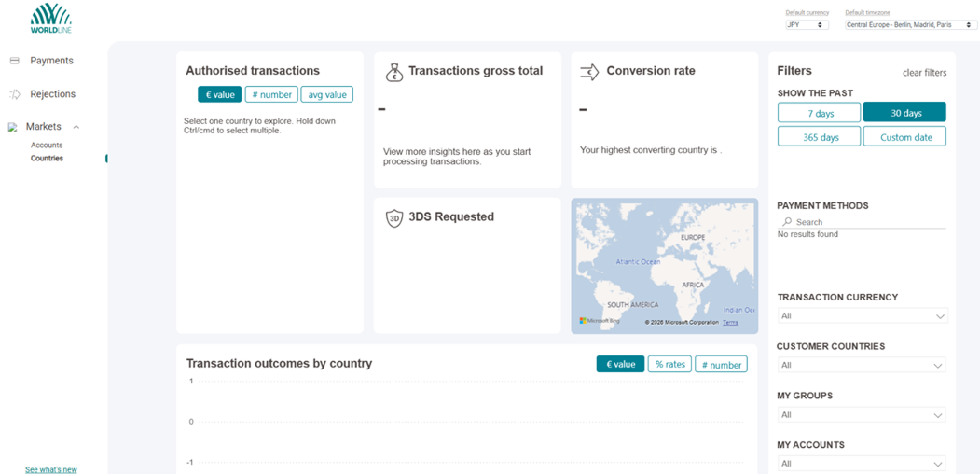Screen dimensions: 980x474
Task: Click South America on the map
Action: (x=632, y=305)
